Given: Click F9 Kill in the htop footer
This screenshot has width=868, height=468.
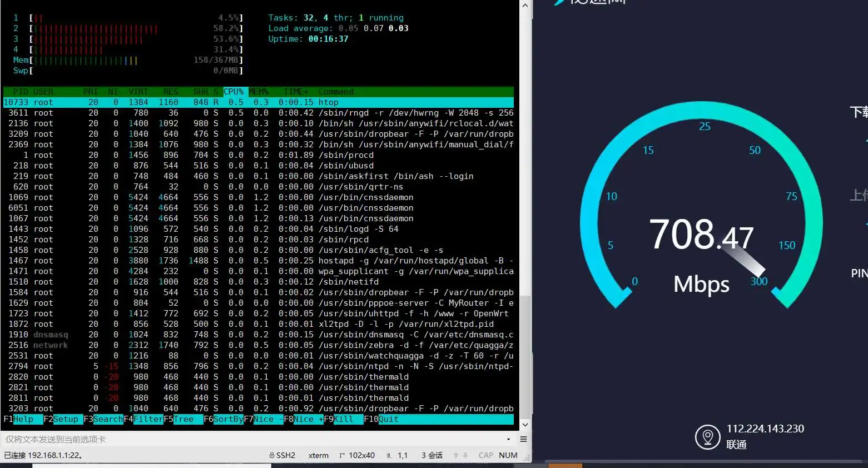Looking at the screenshot, I should click(343, 419).
